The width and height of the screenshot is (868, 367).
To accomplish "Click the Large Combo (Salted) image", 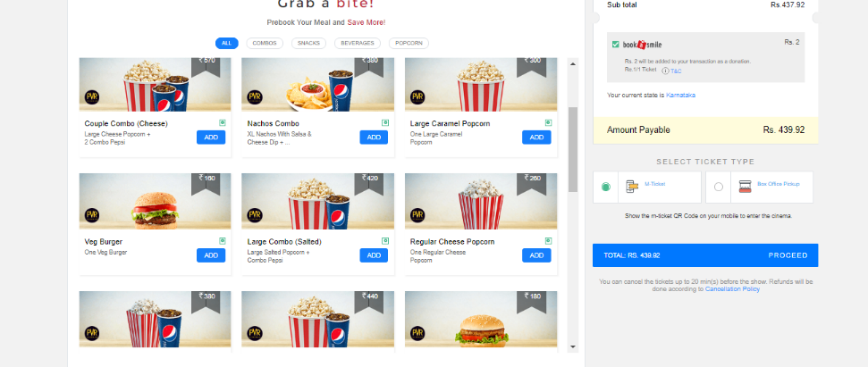I will coord(317,201).
